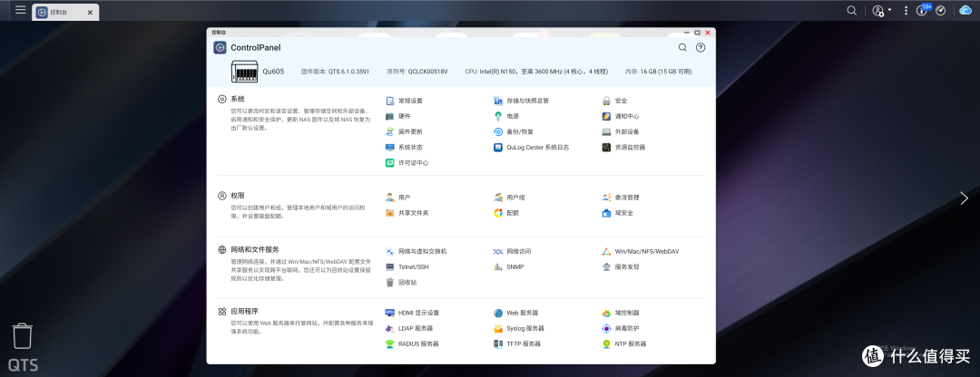Open the three-dot more options menu
Screen dimensions: 980x377
906,11
